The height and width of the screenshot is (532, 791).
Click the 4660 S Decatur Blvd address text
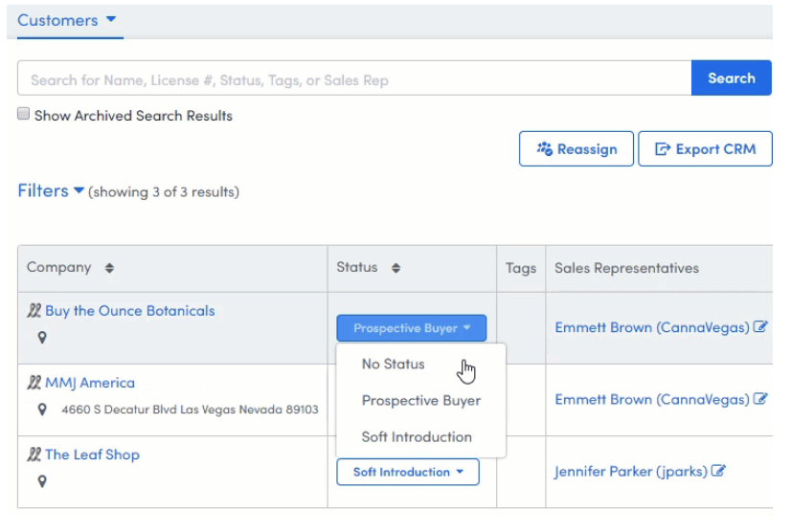(x=191, y=410)
